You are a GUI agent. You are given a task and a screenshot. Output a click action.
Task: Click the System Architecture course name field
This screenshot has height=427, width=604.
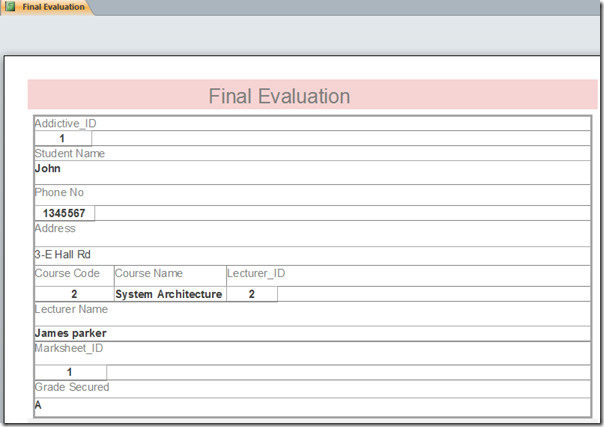click(170, 294)
